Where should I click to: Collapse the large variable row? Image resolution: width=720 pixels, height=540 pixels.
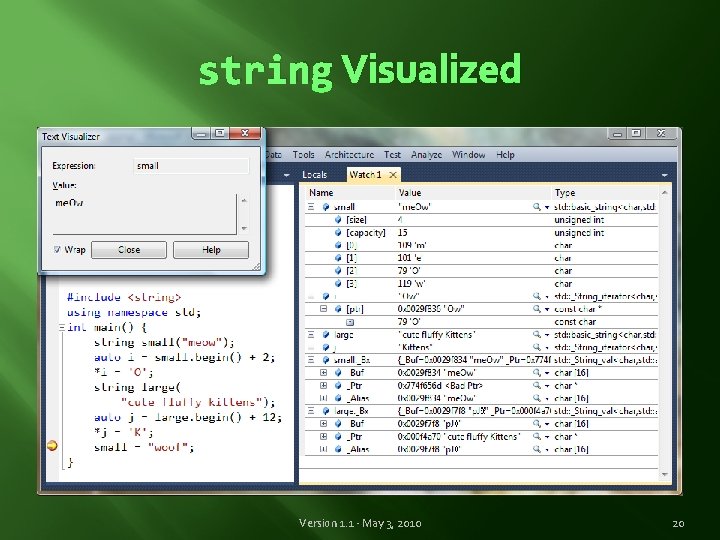pyautogui.click(x=311, y=335)
